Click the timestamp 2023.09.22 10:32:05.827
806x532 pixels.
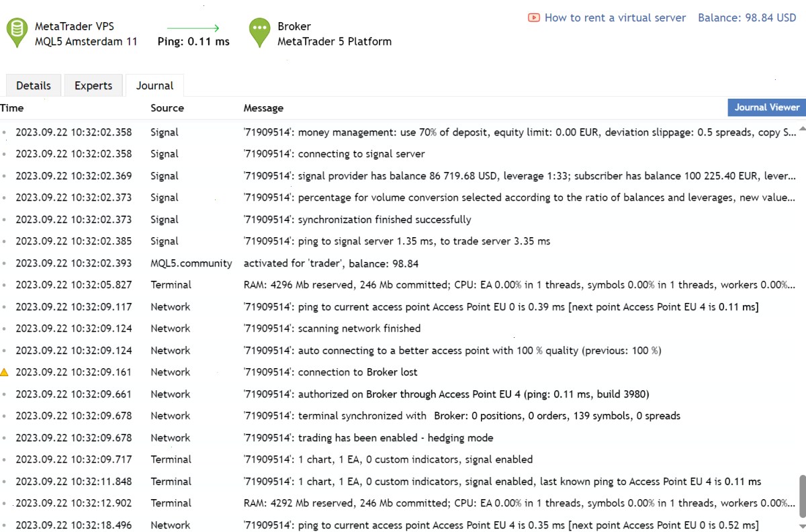pyautogui.click(x=74, y=285)
